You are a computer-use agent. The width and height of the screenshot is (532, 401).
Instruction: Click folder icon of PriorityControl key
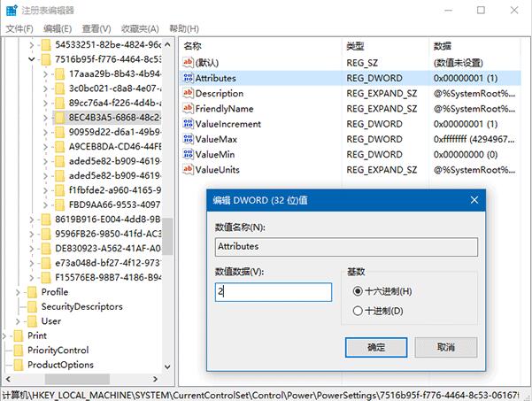[18, 351]
